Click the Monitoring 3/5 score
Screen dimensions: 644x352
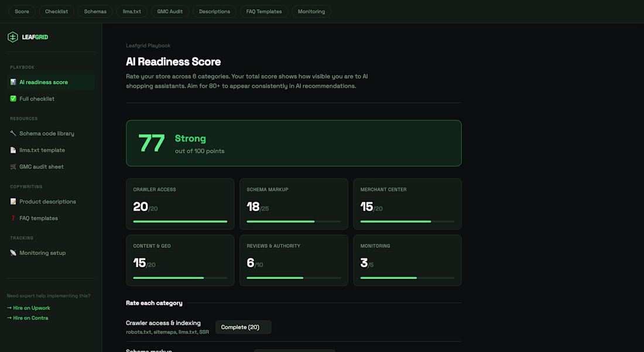point(366,263)
